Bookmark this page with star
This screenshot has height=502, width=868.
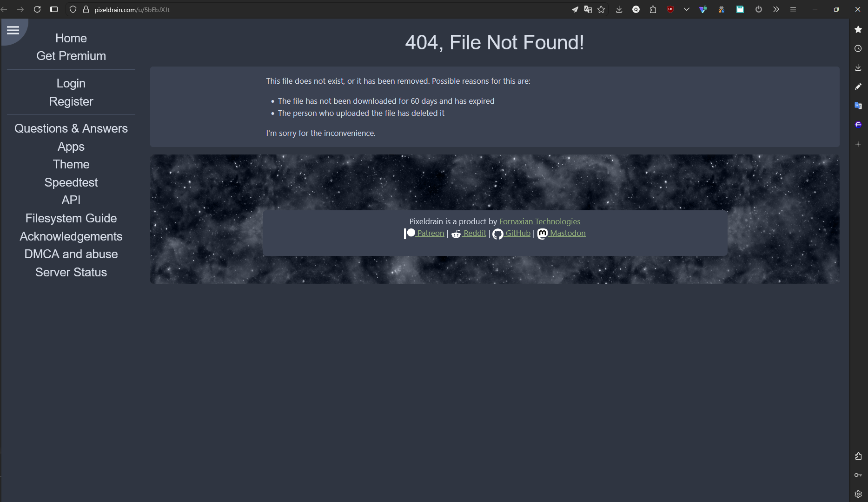[601, 9]
